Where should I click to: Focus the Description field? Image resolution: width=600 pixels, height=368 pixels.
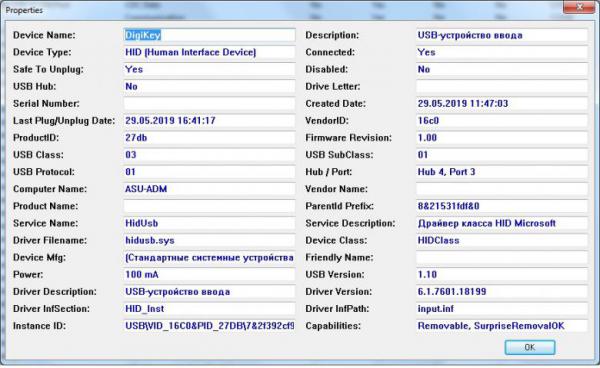pyautogui.click(x=502, y=35)
